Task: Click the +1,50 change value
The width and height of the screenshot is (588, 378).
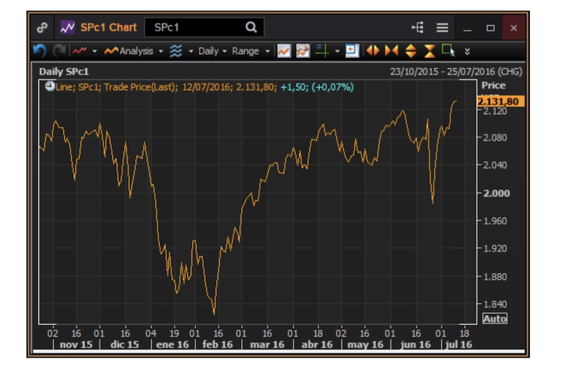Action: [x=295, y=87]
